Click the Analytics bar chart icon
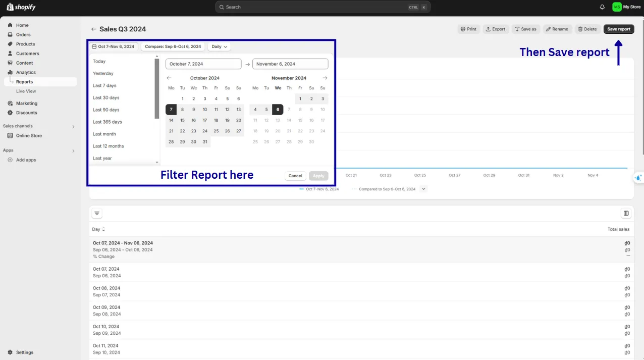The image size is (644, 360). pyautogui.click(x=10, y=72)
